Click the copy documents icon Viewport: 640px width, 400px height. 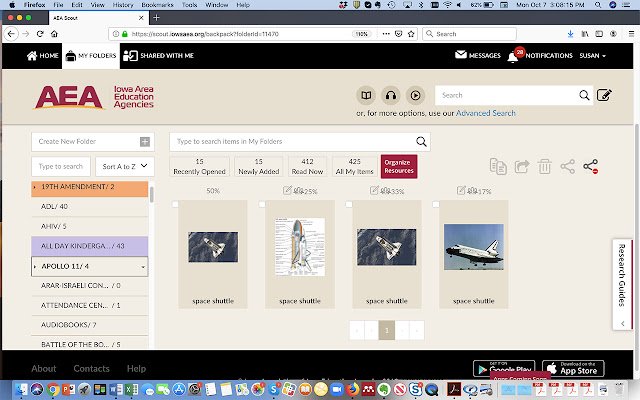coord(498,166)
